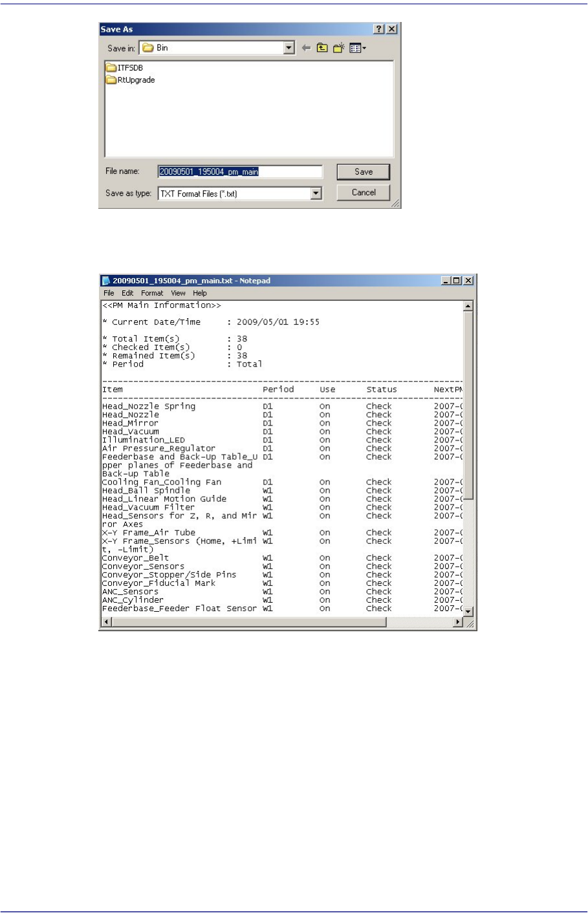Image resolution: width=588 pixels, height=919 pixels.
Task: Click the 'Head_Ball Spindle' row
Action: point(282,490)
